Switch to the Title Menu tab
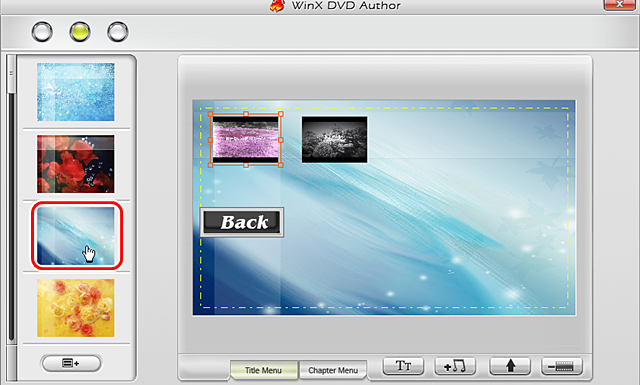The height and width of the screenshot is (385, 640). (x=264, y=370)
